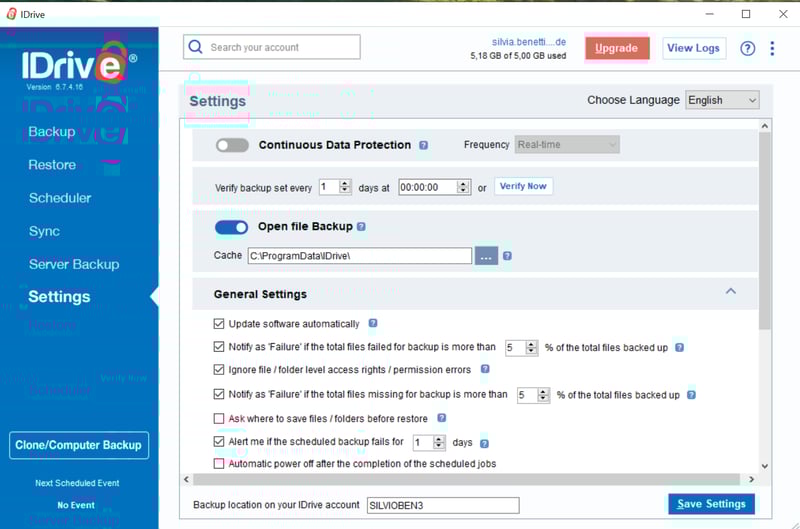Click the browse ellipsis button for Cache path
Screen dimensions: 800x529
487,256
